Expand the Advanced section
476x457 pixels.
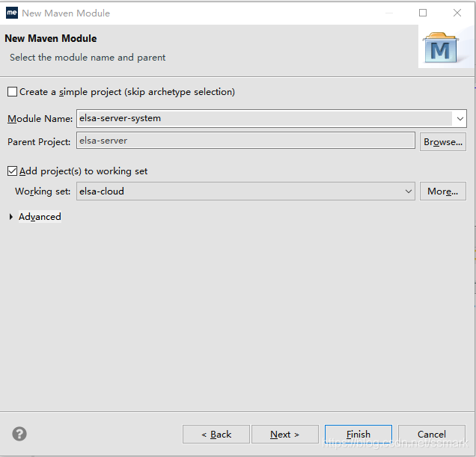[11, 217]
